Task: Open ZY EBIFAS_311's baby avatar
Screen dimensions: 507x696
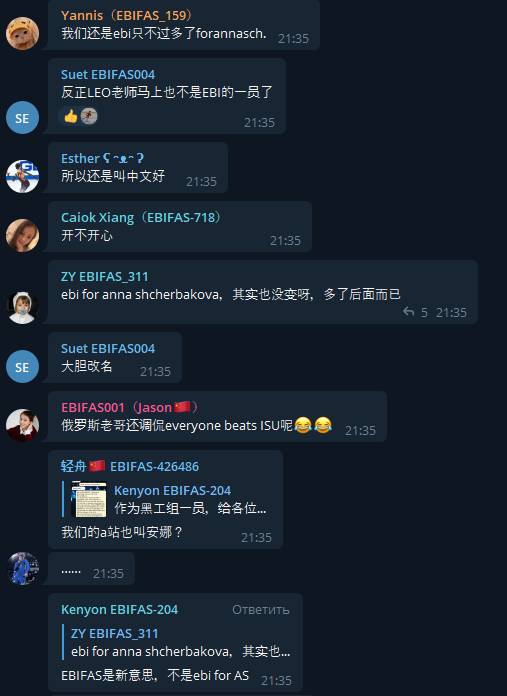Action: click(22, 307)
